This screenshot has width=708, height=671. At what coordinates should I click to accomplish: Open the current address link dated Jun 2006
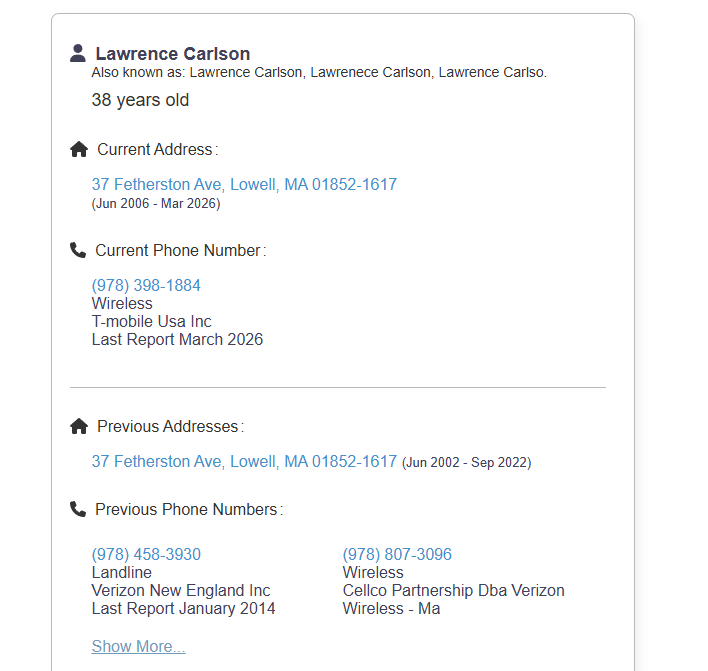click(x=244, y=184)
